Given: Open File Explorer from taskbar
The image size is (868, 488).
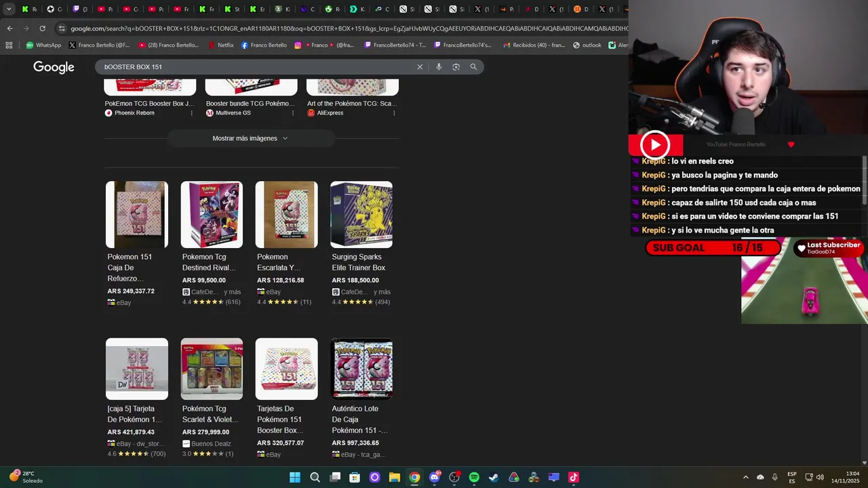Looking at the screenshot, I should (395, 477).
